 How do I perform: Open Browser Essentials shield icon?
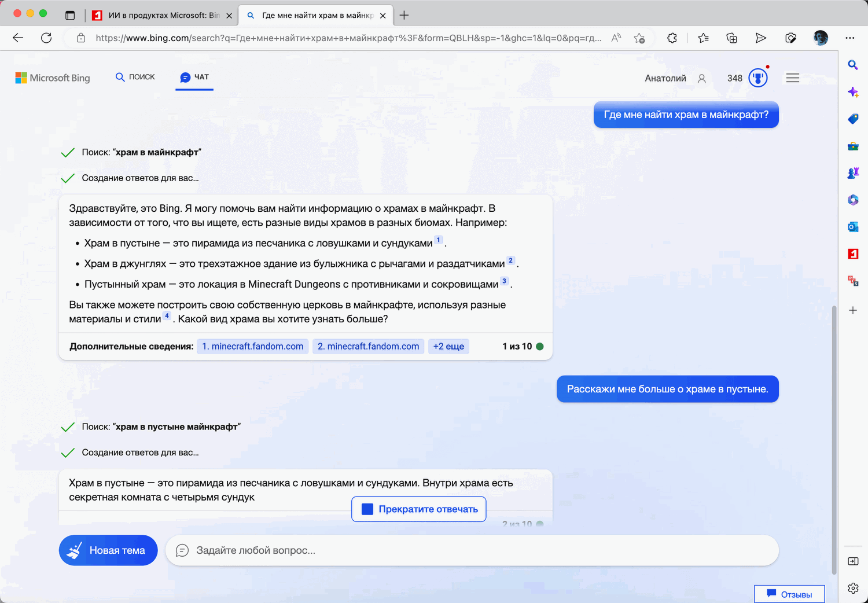[791, 38]
